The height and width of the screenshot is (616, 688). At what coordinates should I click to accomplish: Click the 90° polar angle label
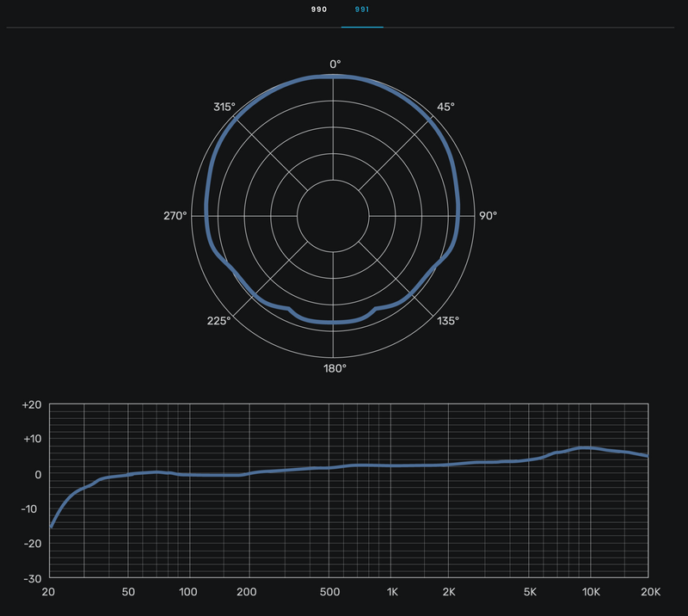point(488,216)
